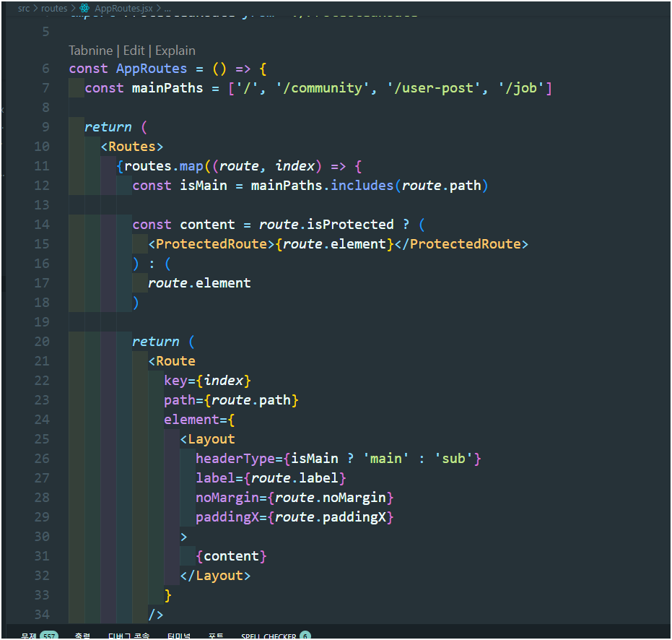This screenshot has width=672, height=640.
Task: Switch to the 터미널 (Terminal) panel tab
Action: [179, 635]
